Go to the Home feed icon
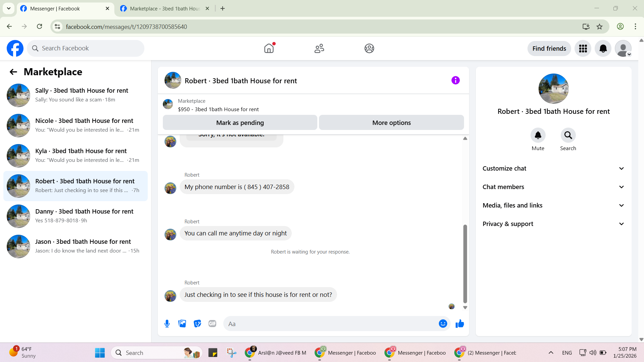The height and width of the screenshot is (362, 644). pos(269,48)
